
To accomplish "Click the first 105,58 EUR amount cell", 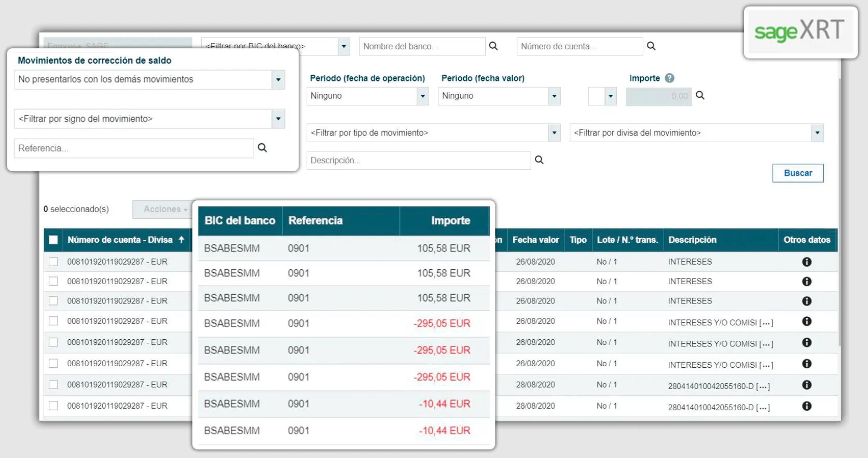I will [444, 248].
